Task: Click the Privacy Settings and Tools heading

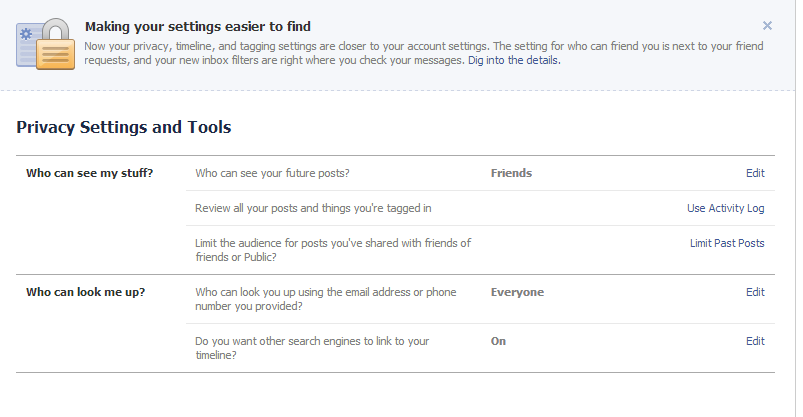Action: coord(123,127)
